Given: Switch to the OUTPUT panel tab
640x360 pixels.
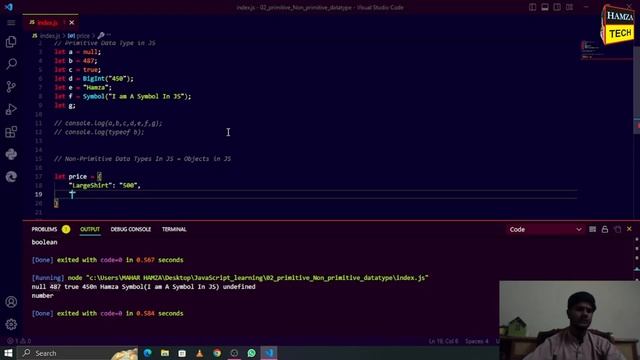Looking at the screenshot, I should click(x=90, y=229).
